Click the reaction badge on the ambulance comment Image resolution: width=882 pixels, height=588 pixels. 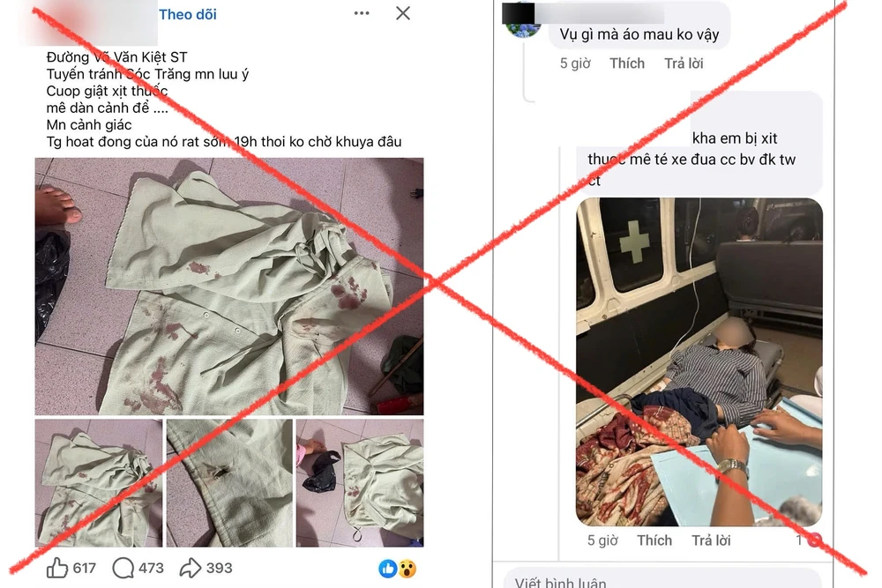pos(814,540)
